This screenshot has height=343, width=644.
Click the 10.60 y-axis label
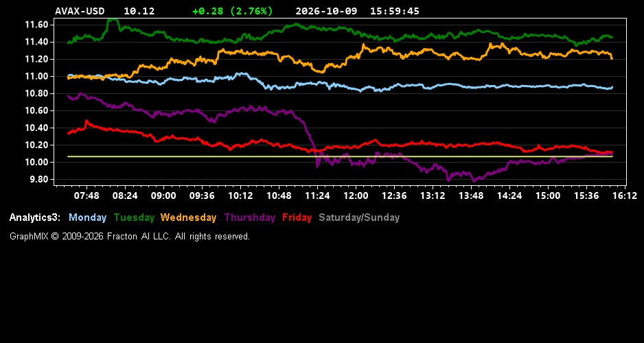click(x=37, y=110)
